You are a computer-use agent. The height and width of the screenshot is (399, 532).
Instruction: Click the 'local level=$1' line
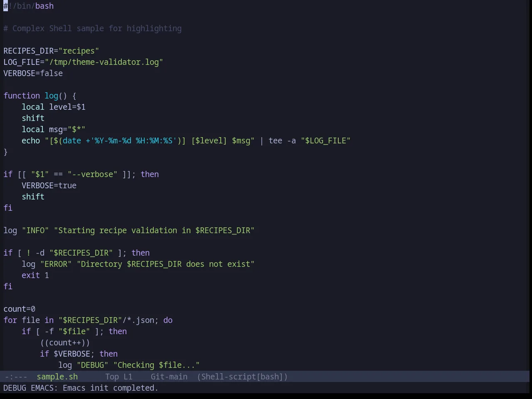(x=54, y=107)
